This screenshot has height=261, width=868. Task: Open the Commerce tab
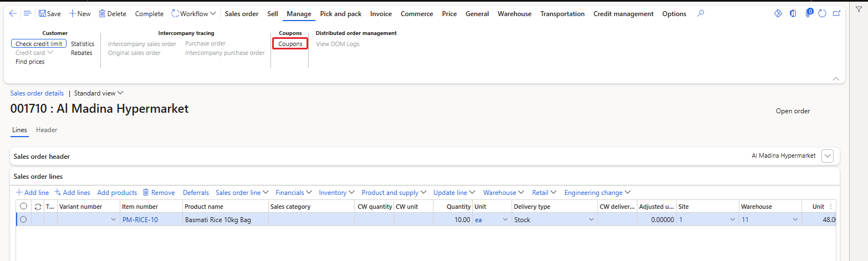click(417, 14)
